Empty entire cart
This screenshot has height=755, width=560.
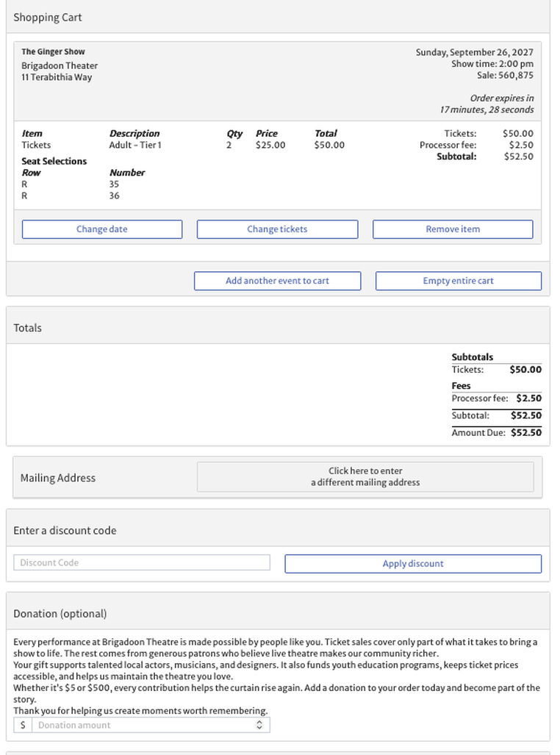coord(459,281)
